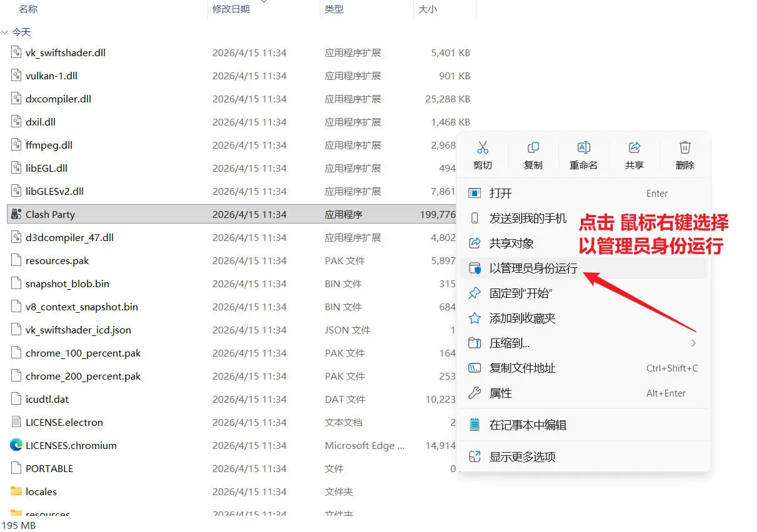Viewport: 757px width, 532px height.
Task: Click the PORTABLE file icon
Action: coord(15,468)
